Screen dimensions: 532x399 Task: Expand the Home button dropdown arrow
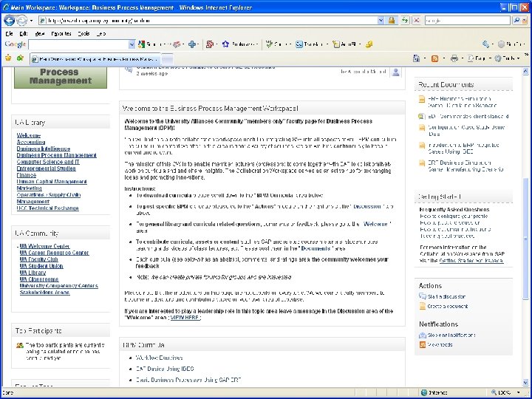425,58
